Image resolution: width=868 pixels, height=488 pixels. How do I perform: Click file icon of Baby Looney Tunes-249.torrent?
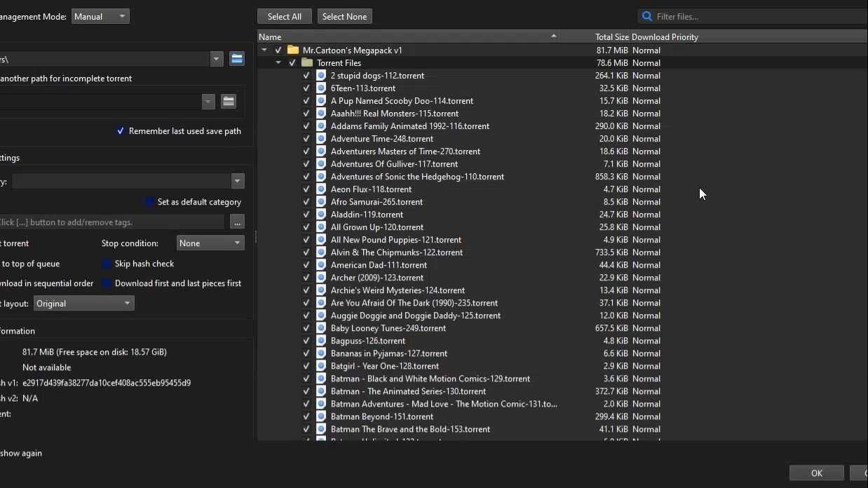click(321, 327)
